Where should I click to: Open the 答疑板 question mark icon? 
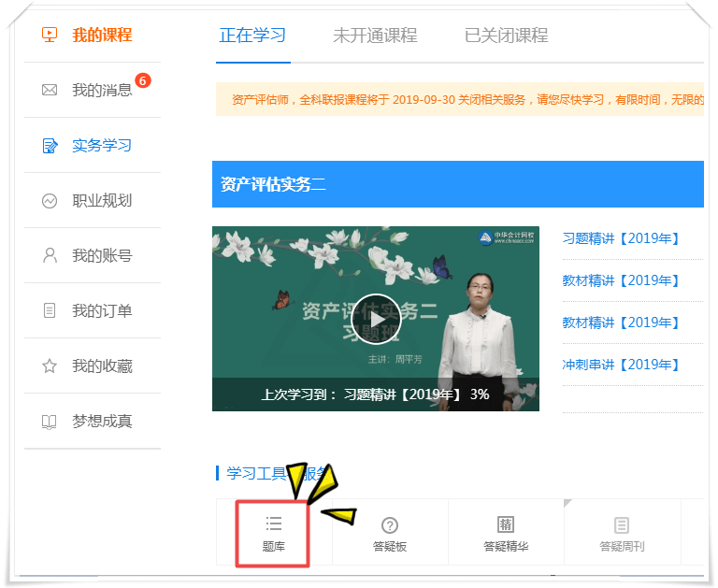point(390,525)
